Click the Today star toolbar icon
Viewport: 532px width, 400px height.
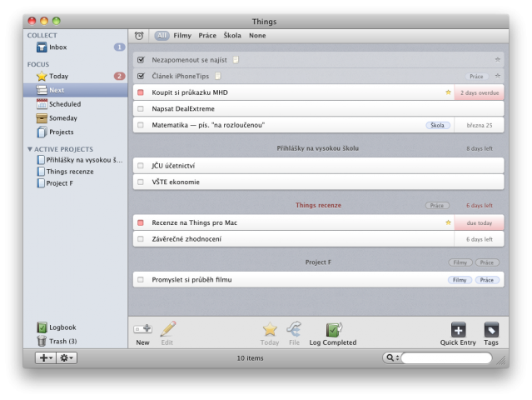[x=270, y=329]
